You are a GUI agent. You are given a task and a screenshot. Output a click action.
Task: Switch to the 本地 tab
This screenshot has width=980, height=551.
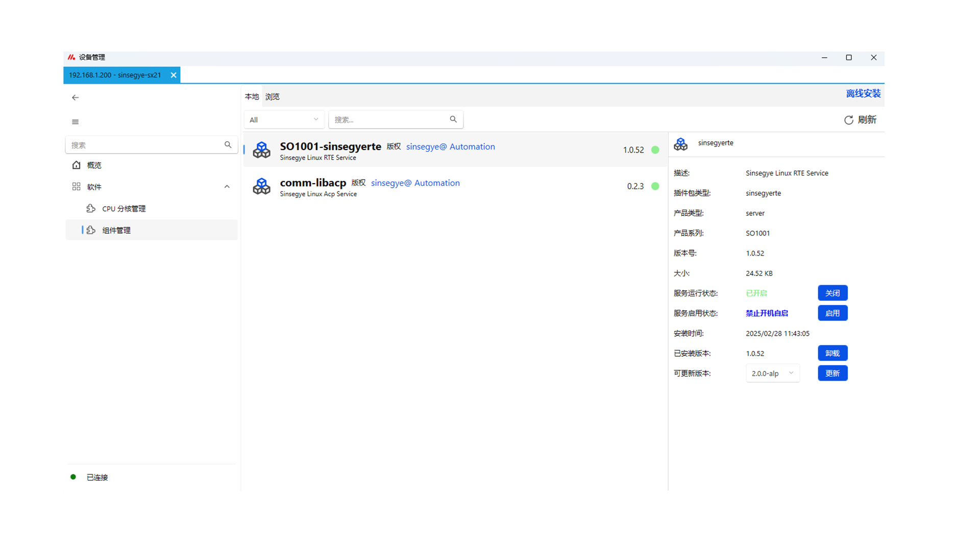point(252,96)
